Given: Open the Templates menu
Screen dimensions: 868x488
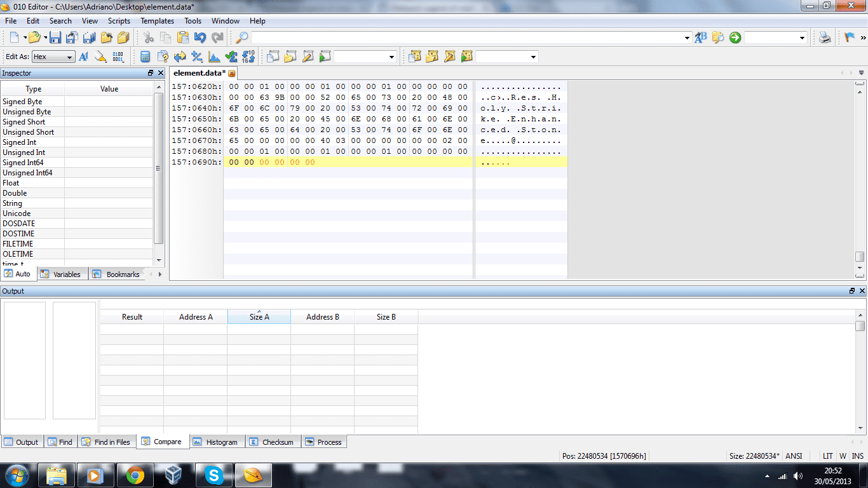Looking at the screenshot, I should 158,21.
